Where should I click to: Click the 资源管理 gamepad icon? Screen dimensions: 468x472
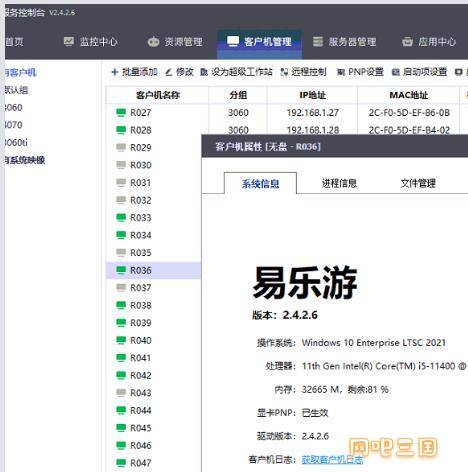coord(153,42)
